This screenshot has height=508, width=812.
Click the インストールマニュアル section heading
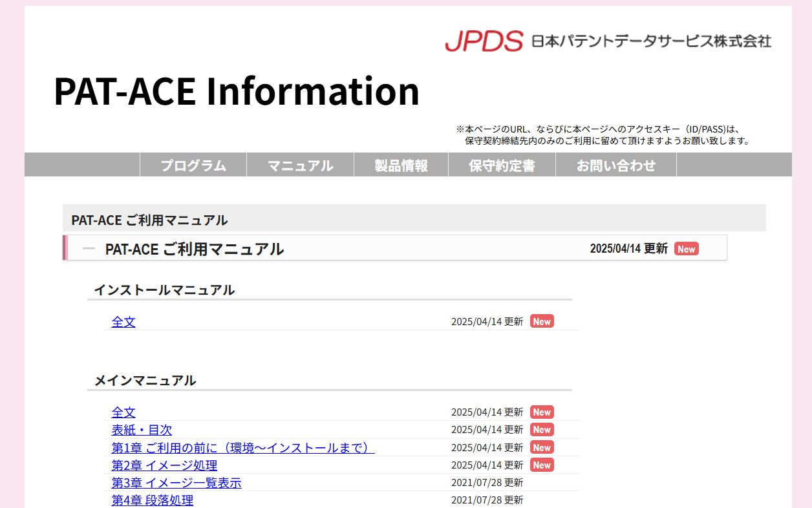click(x=164, y=290)
